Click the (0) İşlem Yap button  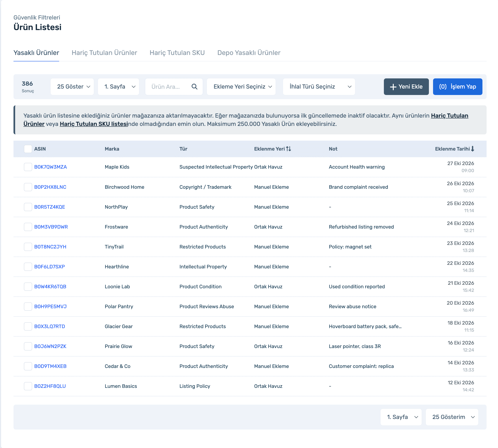pyautogui.click(x=458, y=87)
